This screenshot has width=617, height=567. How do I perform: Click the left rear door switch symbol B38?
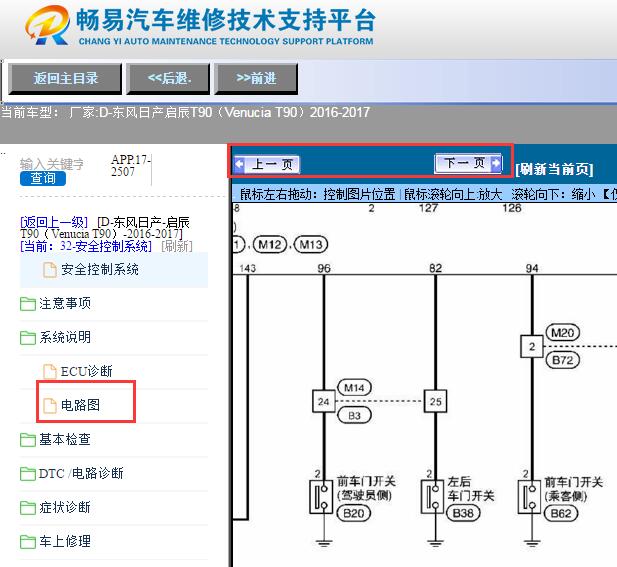tap(432, 497)
